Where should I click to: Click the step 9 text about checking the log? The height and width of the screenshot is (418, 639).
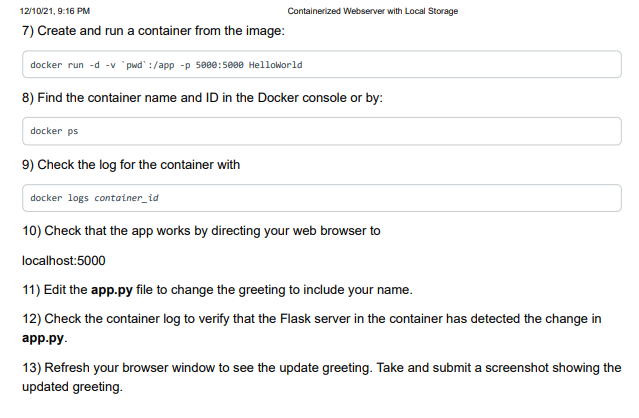point(131,165)
